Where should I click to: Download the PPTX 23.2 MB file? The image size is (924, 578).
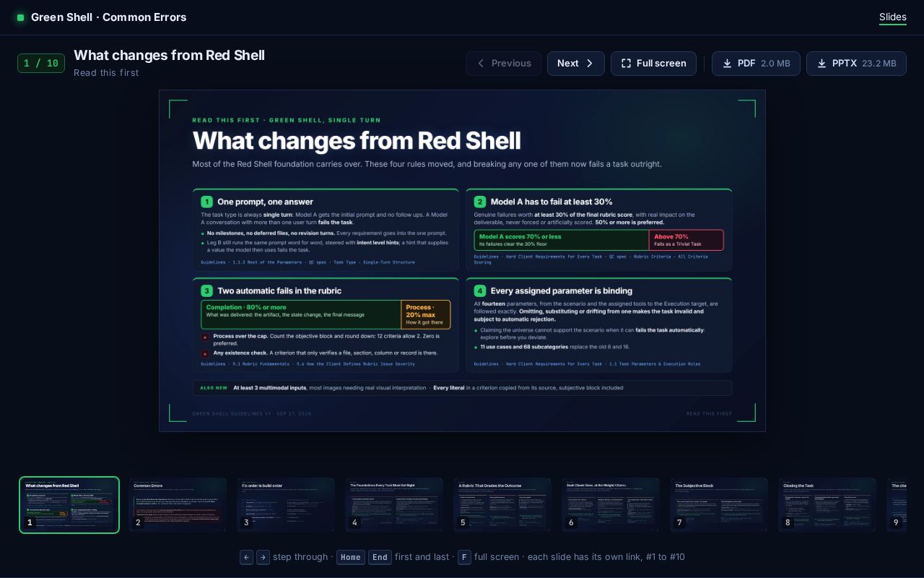click(856, 64)
